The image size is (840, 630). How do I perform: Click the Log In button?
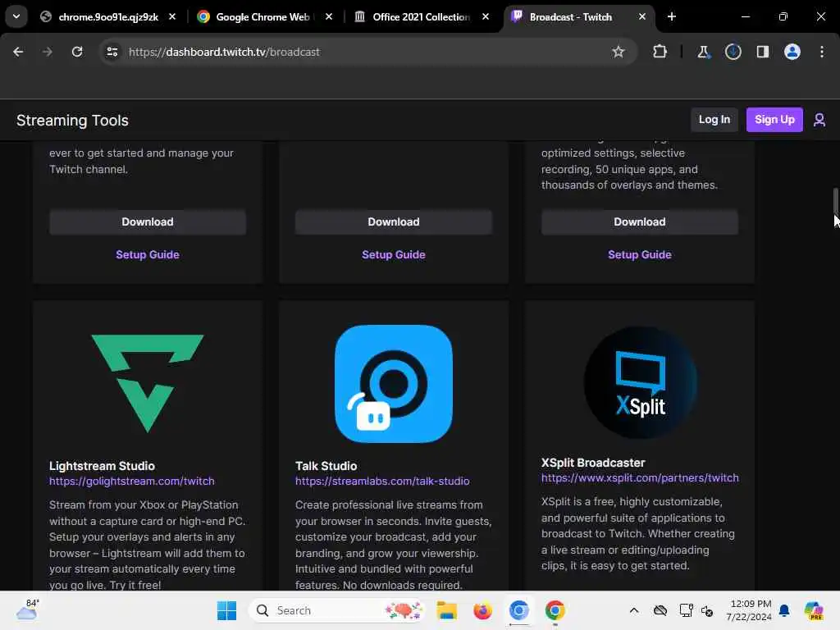[x=714, y=120]
